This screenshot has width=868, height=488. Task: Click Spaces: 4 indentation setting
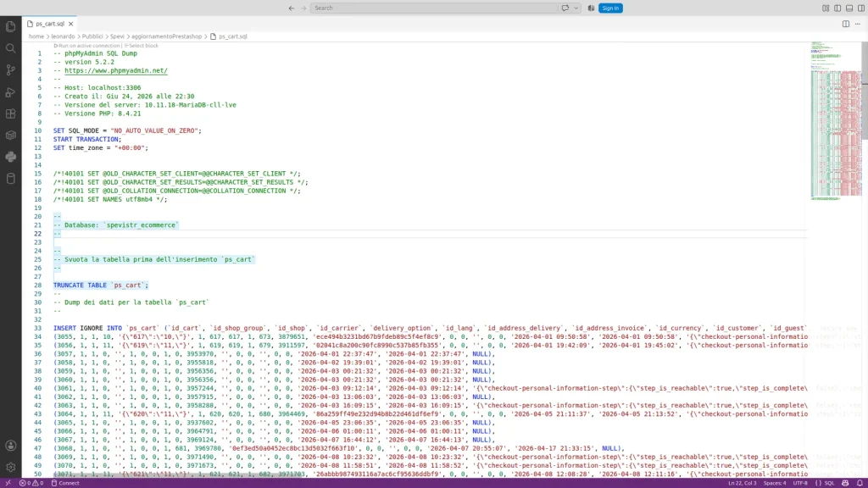tap(775, 483)
